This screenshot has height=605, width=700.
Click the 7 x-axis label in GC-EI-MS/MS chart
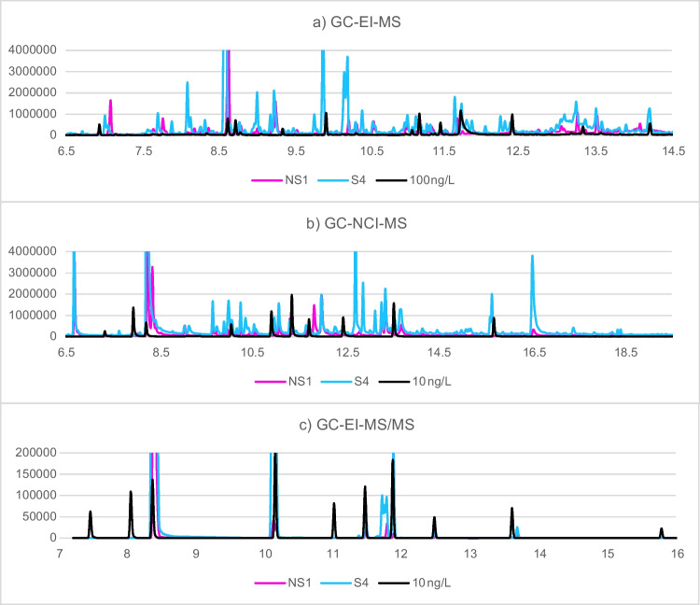(60, 554)
